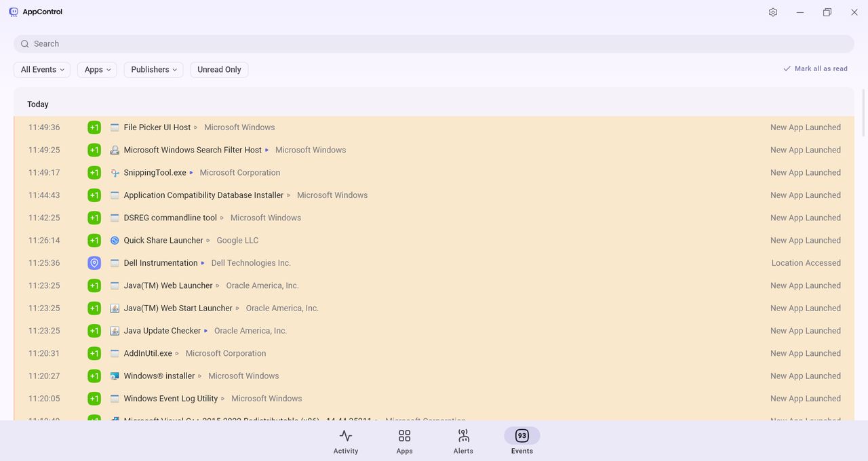Open the All Events dropdown
The width and height of the screenshot is (868, 461).
click(x=42, y=70)
